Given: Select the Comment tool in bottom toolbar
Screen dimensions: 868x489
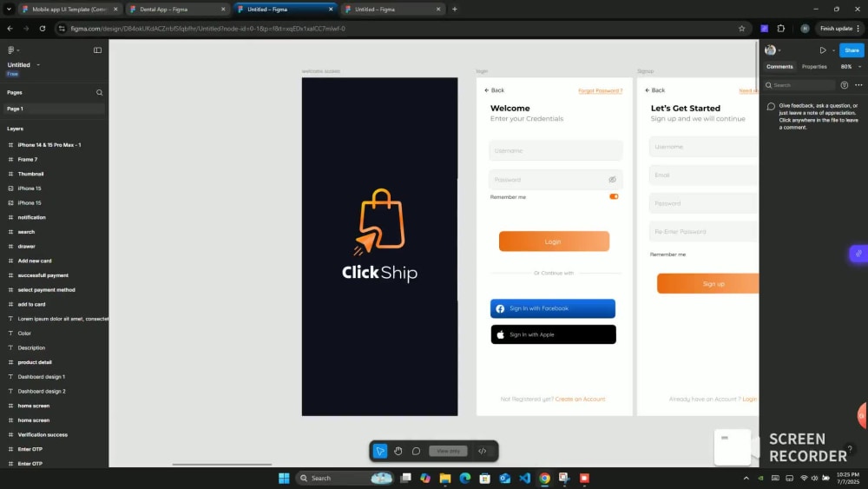Looking at the screenshot, I should coord(416,451).
